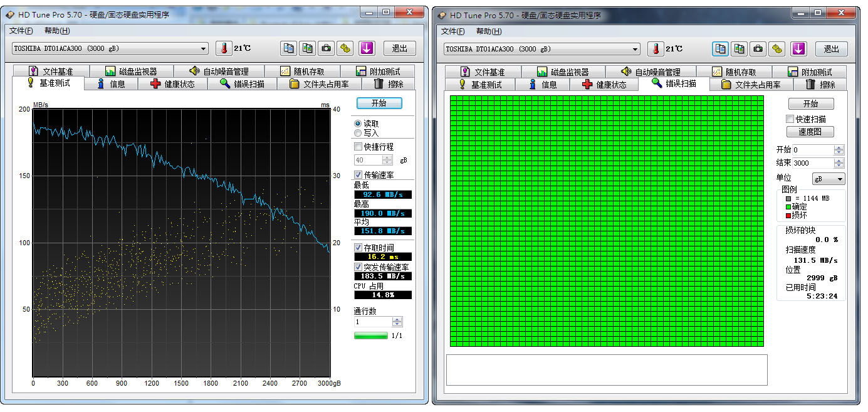Screen dimensions: 868x412
Task: Click the purple down-arrow icon in left window
Action: click(x=366, y=48)
